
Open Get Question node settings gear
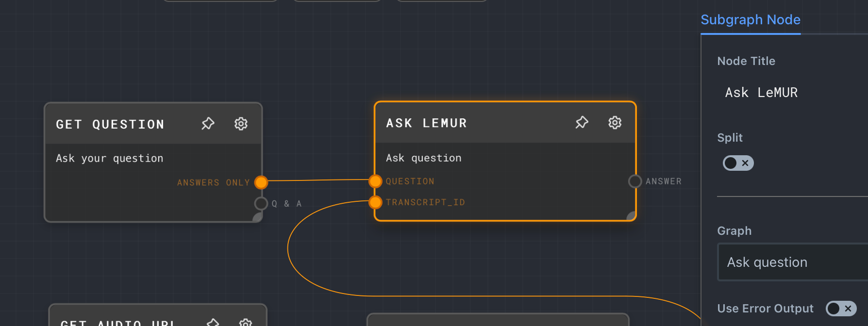(x=241, y=124)
